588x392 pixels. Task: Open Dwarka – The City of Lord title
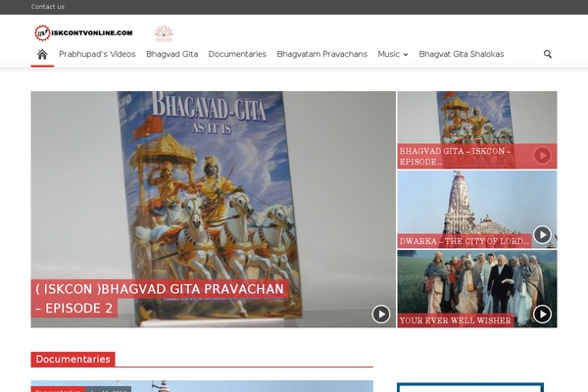coord(465,241)
